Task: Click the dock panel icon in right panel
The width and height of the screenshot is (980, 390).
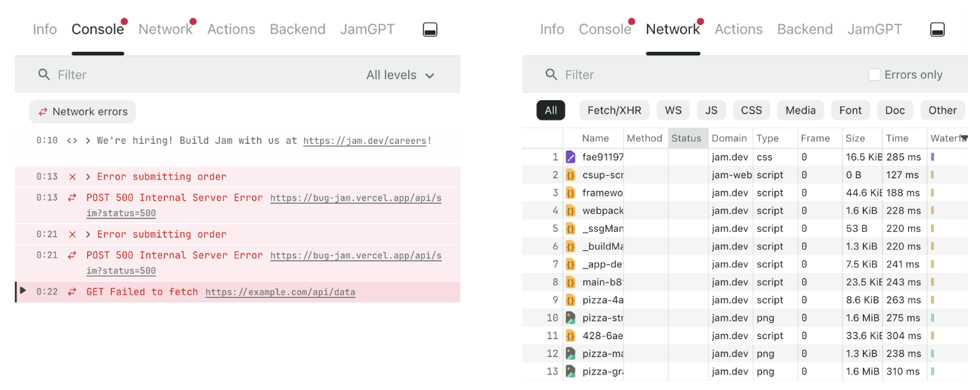Action: [x=937, y=30]
